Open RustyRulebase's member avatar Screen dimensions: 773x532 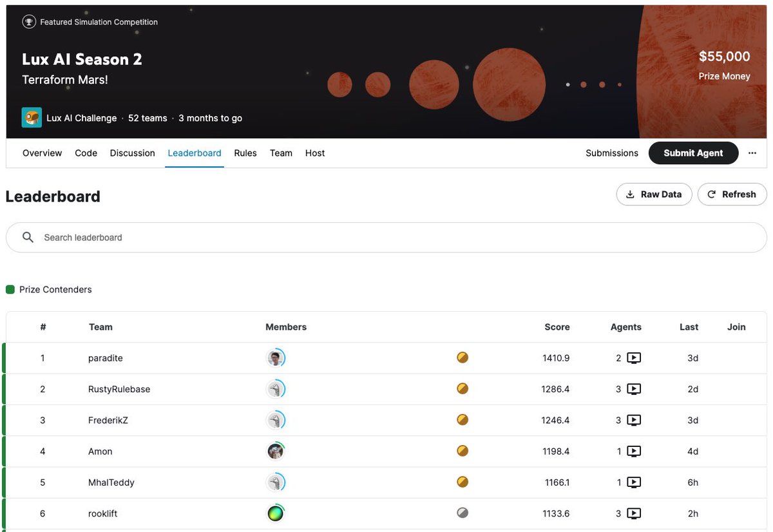pos(276,389)
